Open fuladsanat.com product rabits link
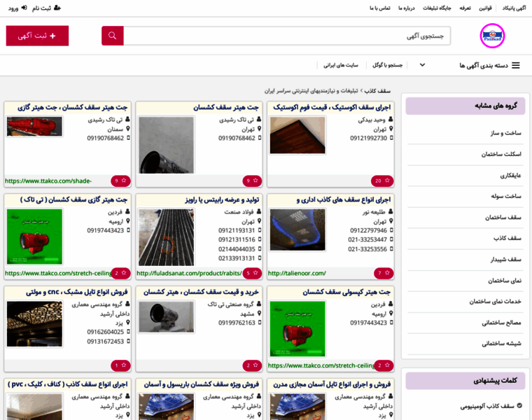This screenshot has width=532, height=420. [x=189, y=273]
